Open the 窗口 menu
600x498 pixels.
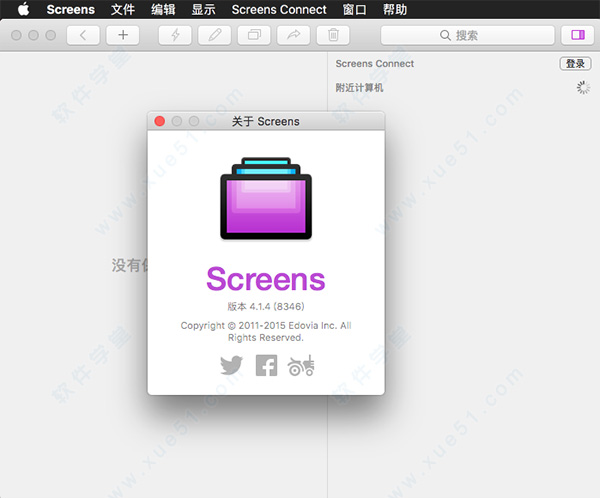click(354, 10)
